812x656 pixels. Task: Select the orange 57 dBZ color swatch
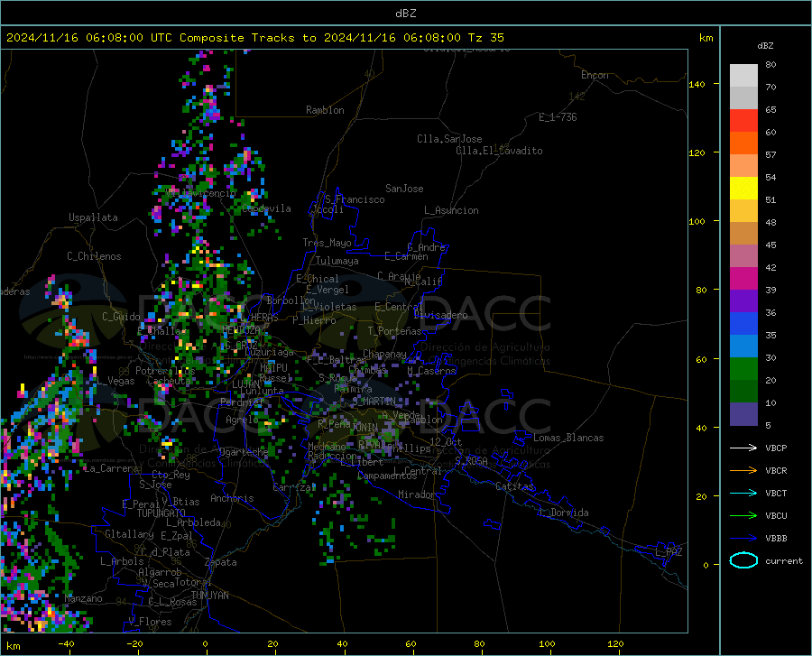(x=743, y=143)
